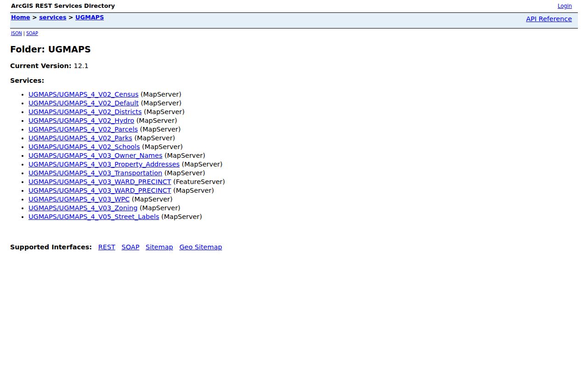
Task: Open the Login link
Action: 565,6
